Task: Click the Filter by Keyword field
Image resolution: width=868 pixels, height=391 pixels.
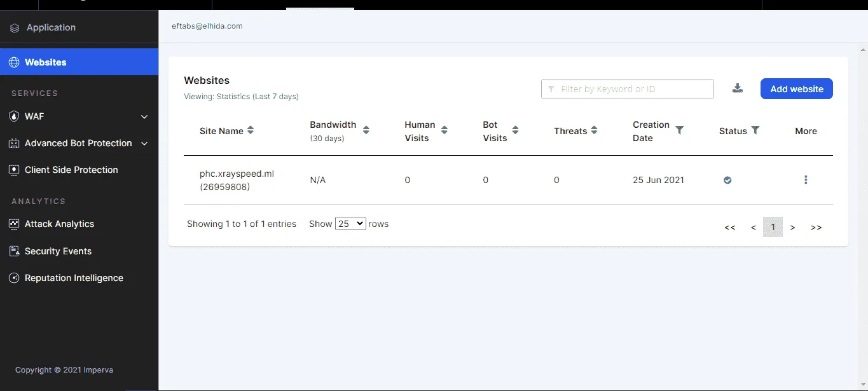Action: pos(628,89)
